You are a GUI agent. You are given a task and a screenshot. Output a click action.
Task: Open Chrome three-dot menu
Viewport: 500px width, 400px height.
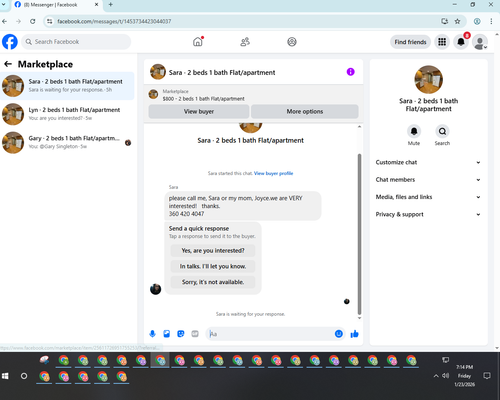click(491, 21)
